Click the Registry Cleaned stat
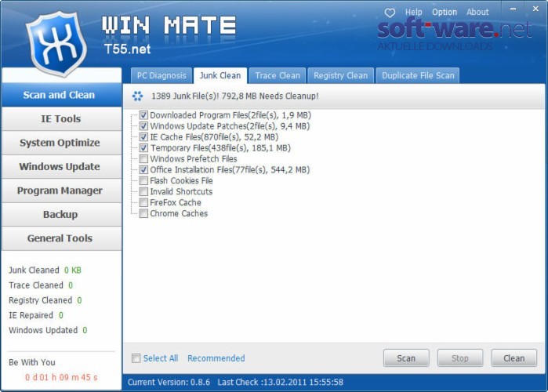Image resolution: width=548 pixels, height=392 pixels. (45, 300)
